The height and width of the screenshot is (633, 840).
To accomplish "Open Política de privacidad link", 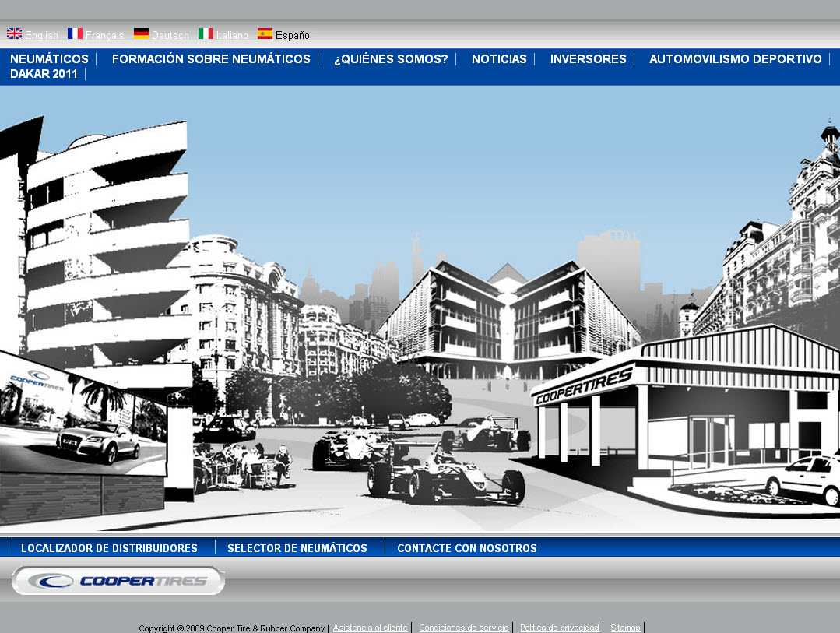I will tap(559, 628).
